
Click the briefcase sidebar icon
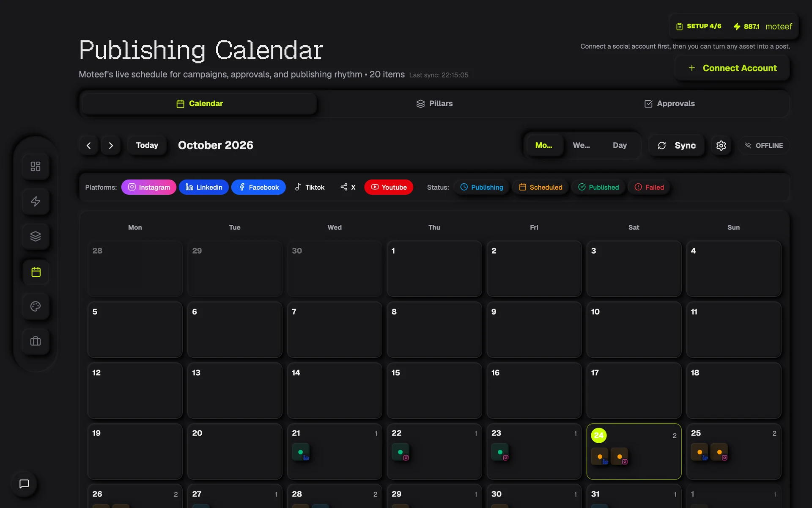point(36,341)
